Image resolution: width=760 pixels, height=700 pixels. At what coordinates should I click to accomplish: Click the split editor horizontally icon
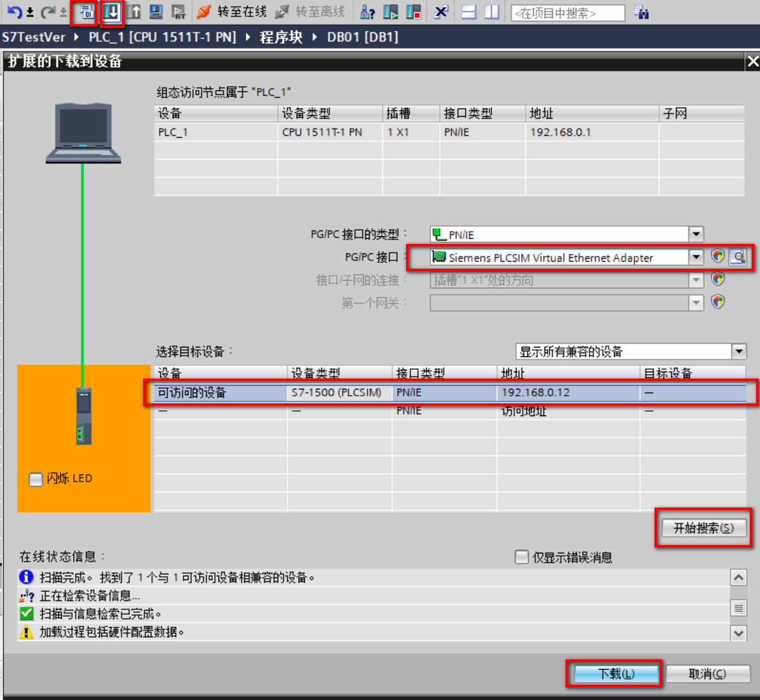pyautogui.click(x=469, y=12)
